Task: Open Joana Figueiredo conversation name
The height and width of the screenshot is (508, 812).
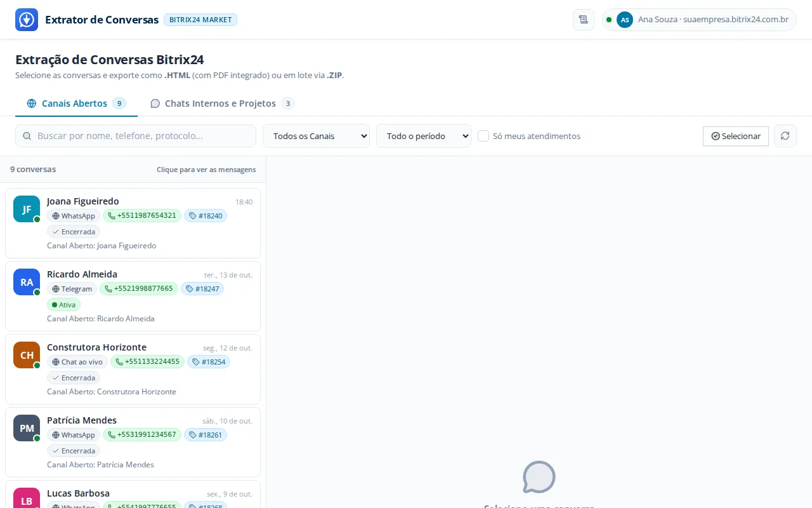Action: [83, 201]
